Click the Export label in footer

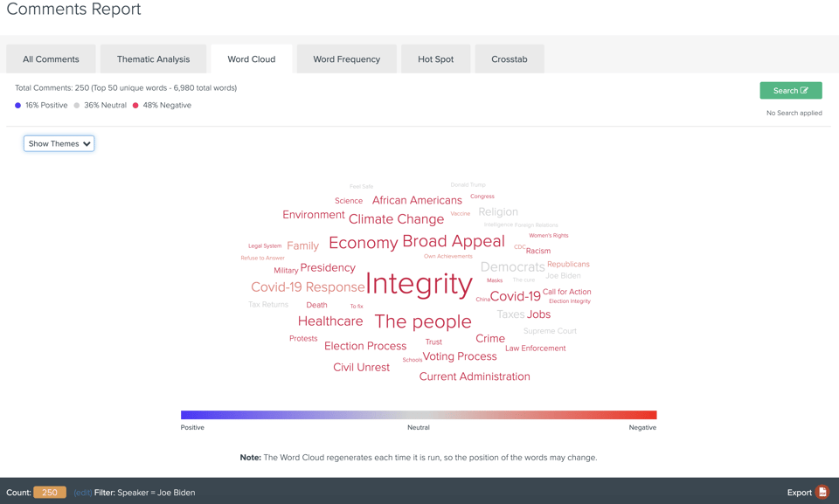coord(799,493)
